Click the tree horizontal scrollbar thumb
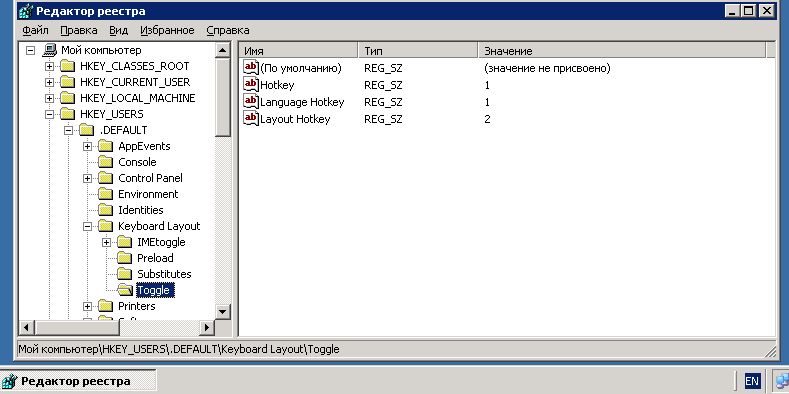 (77, 328)
